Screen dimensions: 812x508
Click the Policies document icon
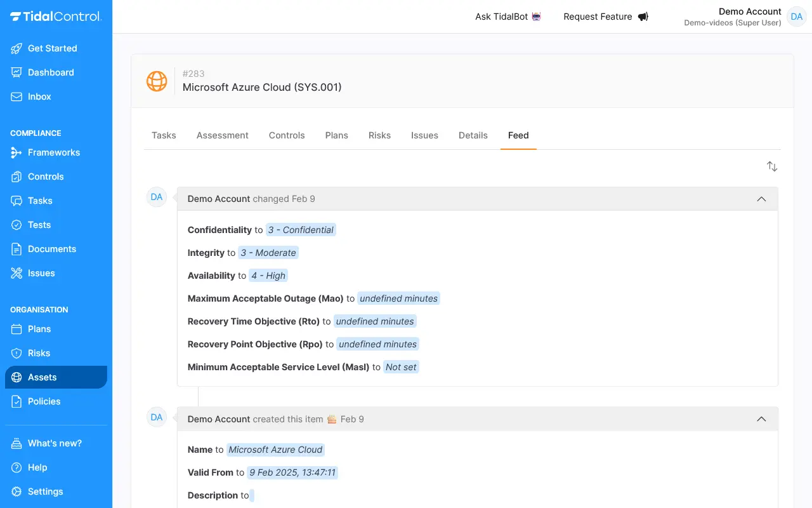point(16,401)
